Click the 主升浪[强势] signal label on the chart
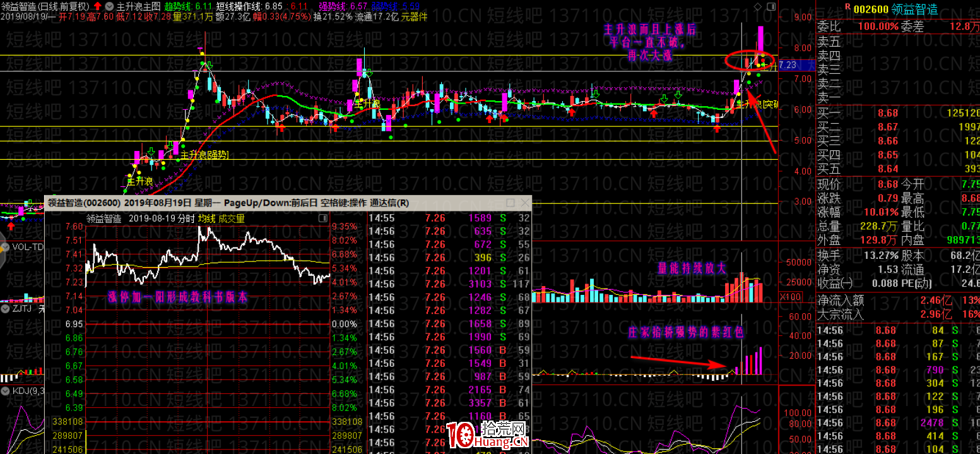This screenshot has width=980, height=454. (x=205, y=155)
